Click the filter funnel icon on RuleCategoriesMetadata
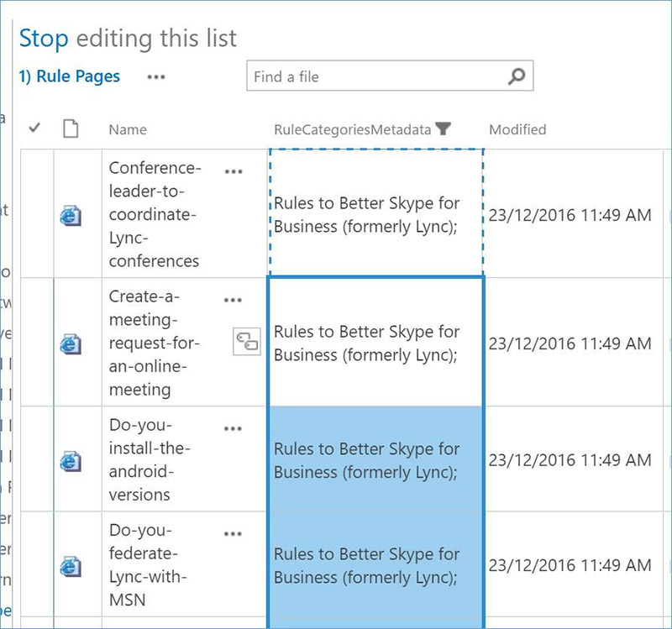Image resolution: width=672 pixels, height=629 pixels. (444, 129)
